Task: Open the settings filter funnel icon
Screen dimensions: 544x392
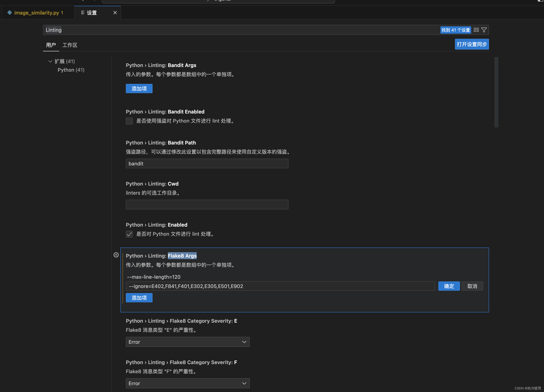Action: point(484,30)
